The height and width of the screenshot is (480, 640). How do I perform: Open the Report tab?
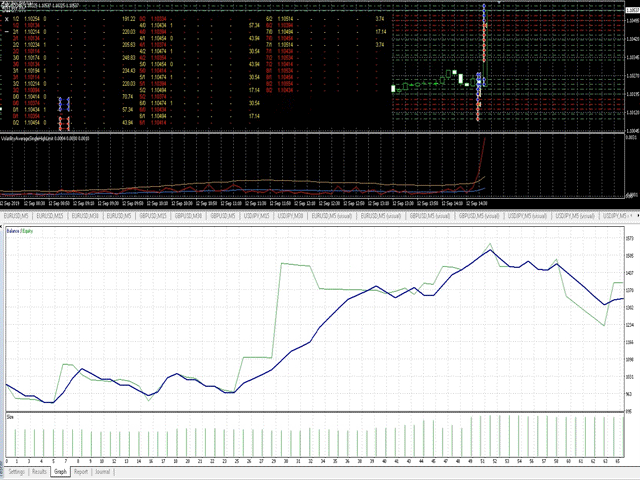pyautogui.click(x=81, y=470)
